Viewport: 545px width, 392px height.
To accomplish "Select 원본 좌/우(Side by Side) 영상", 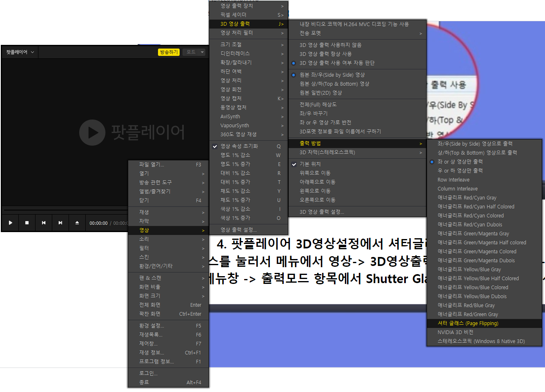I will pyautogui.click(x=357, y=75).
